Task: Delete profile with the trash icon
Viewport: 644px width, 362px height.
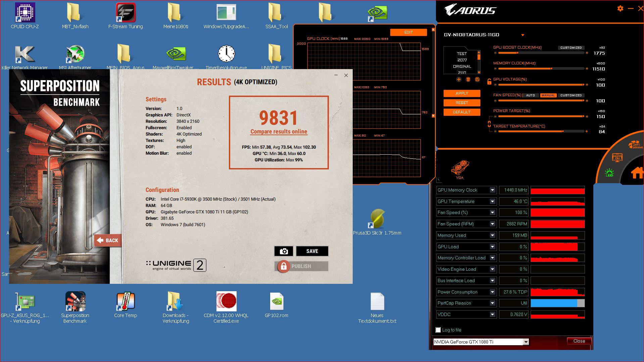Action: [468, 80]
